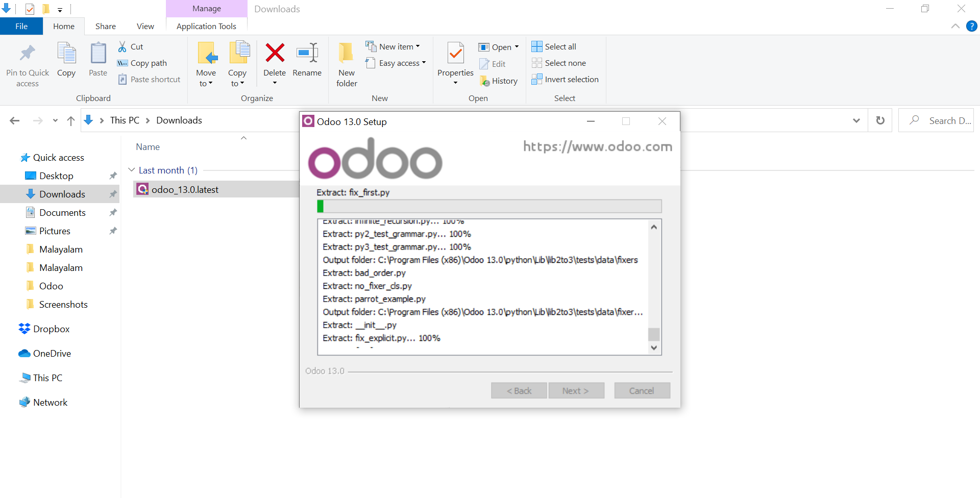Click the Properties checkmark icon
980x498 pixels.
pos(455,53)
